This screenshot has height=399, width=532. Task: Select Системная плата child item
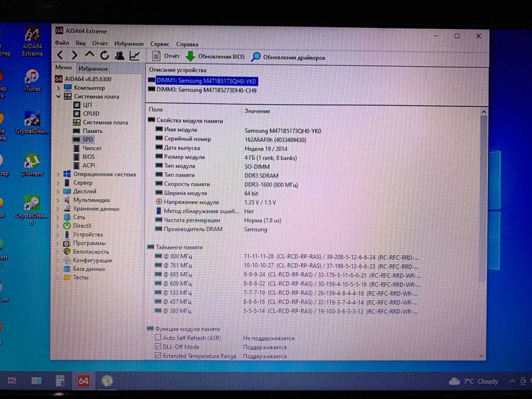click(101, 122)
